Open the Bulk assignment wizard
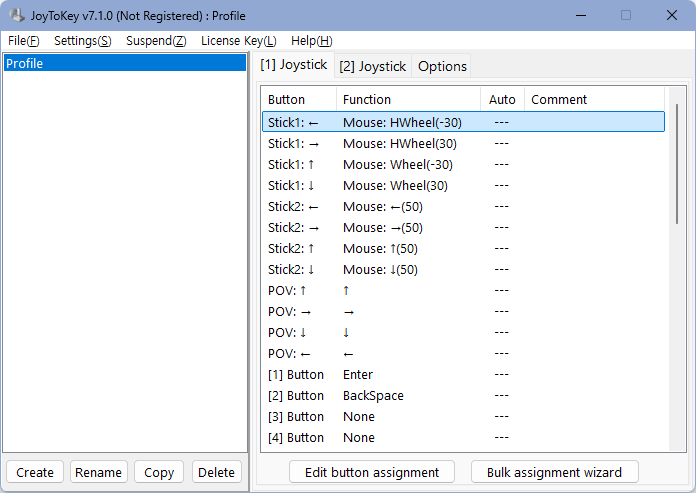The height and width of the screenshot is (493, 696). click(554, 472)
